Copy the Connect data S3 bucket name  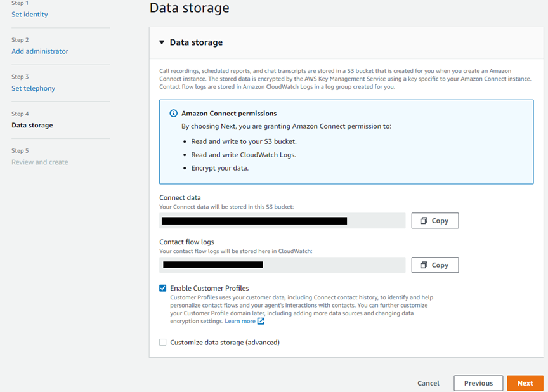[x=434, y=221]
